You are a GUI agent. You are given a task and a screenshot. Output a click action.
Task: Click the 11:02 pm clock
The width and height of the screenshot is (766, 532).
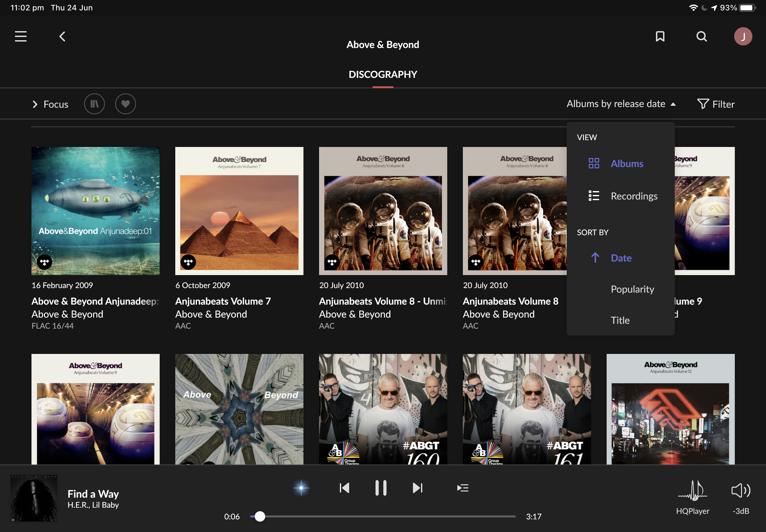pos(27,8)
